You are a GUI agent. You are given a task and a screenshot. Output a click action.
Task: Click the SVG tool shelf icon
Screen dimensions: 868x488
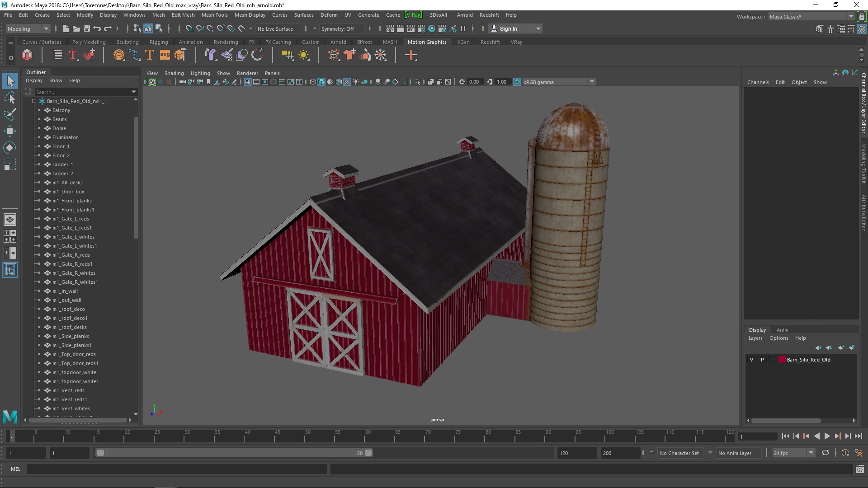coord(165,55)
